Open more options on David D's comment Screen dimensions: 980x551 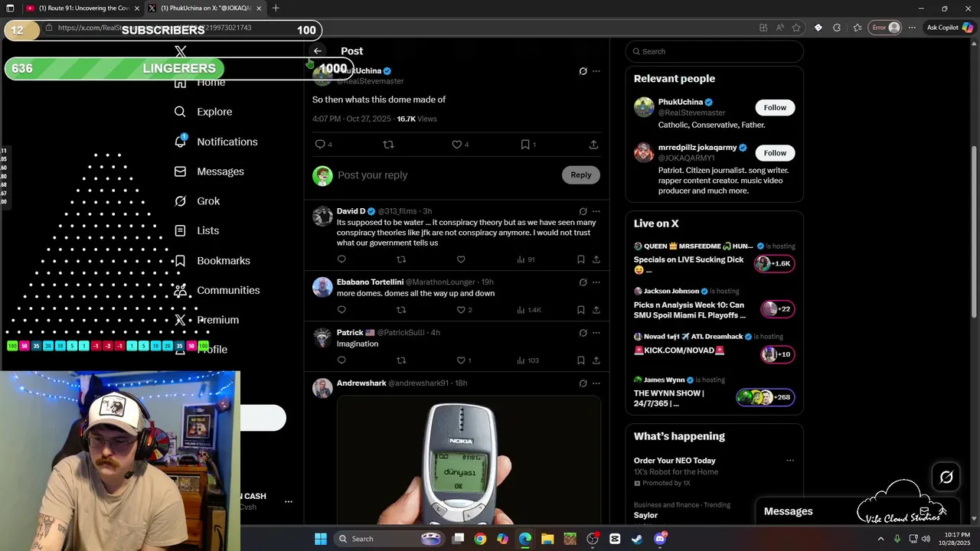pos(596,211)
